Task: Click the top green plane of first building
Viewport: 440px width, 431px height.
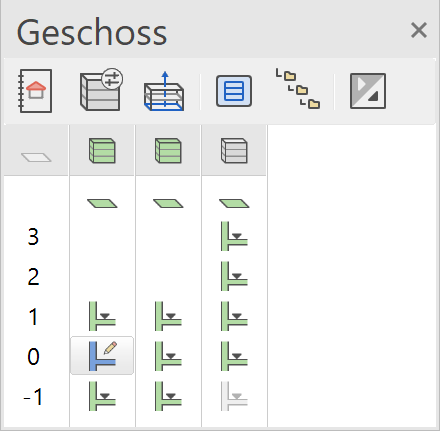Action: (x=102, y=203)
